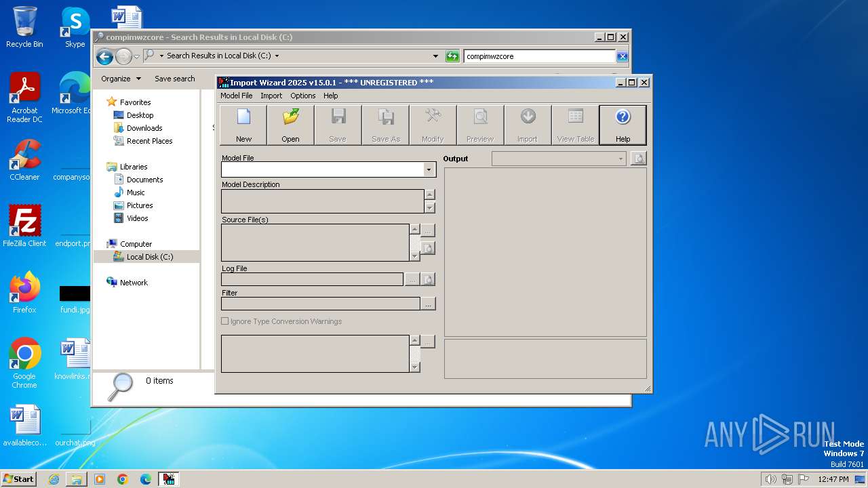Image resolution: width=868 pixels, height=488 pixels.
Task: Open recent pages dropdown next to Forward arrow
Action: (x=136, y=56)
